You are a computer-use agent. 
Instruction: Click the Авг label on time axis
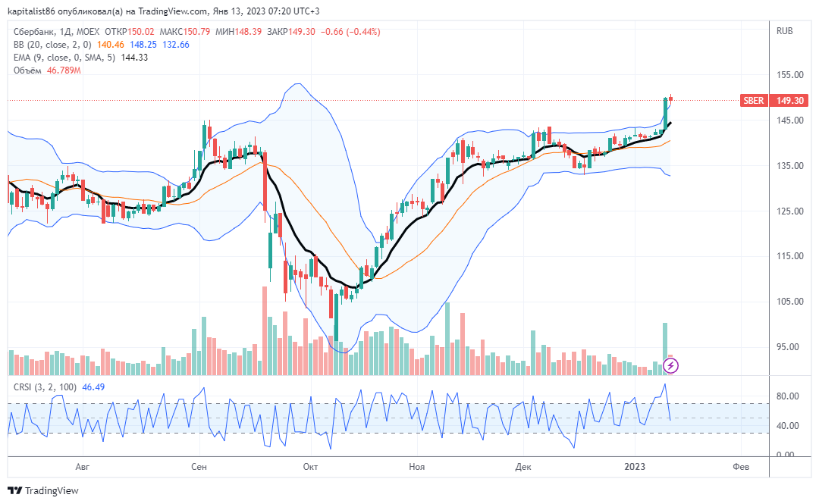[x=83, y=466]
